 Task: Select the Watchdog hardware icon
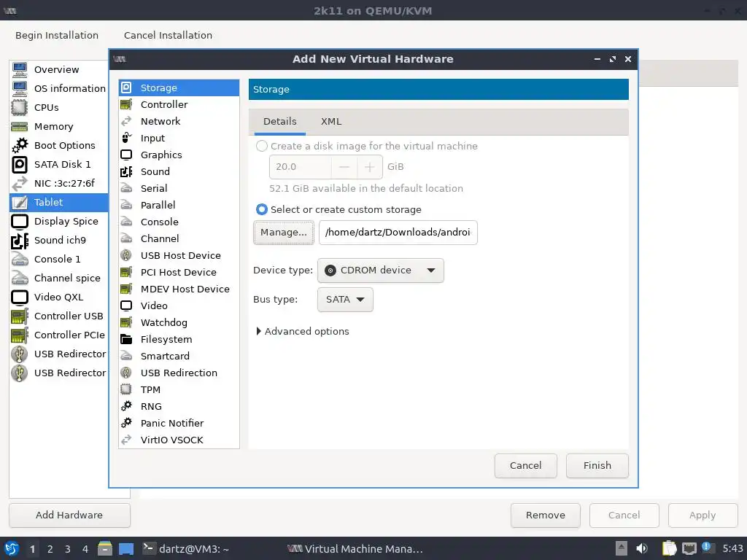(x=126, y=322)
